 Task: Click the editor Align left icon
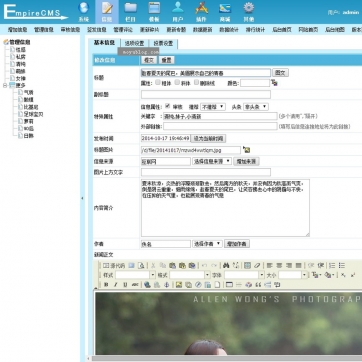pyautogui.click(x=269, y=266)
